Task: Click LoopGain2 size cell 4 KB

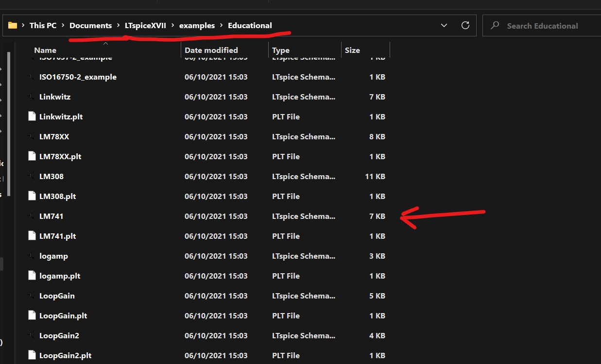Action: [377, 335]
